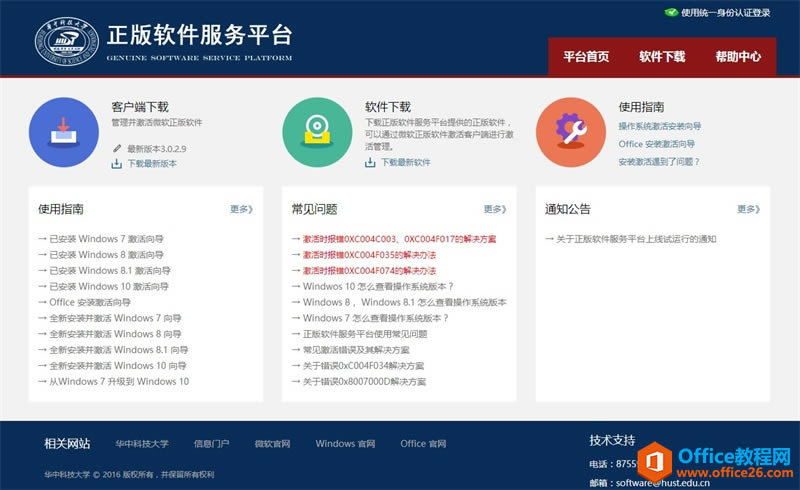
Task: Click the 下载最新版本 link
Action: (x=152, y=163)
